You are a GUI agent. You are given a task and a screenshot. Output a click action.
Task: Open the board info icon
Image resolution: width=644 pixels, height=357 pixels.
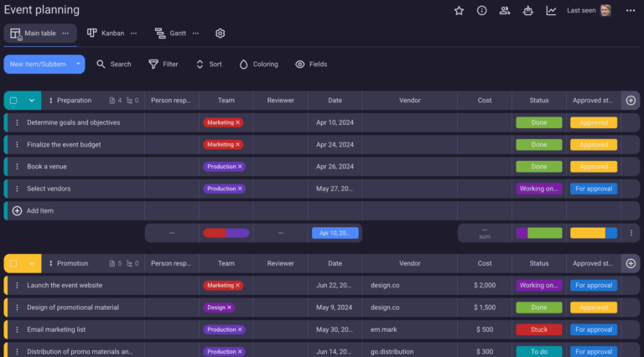point(482,11)
